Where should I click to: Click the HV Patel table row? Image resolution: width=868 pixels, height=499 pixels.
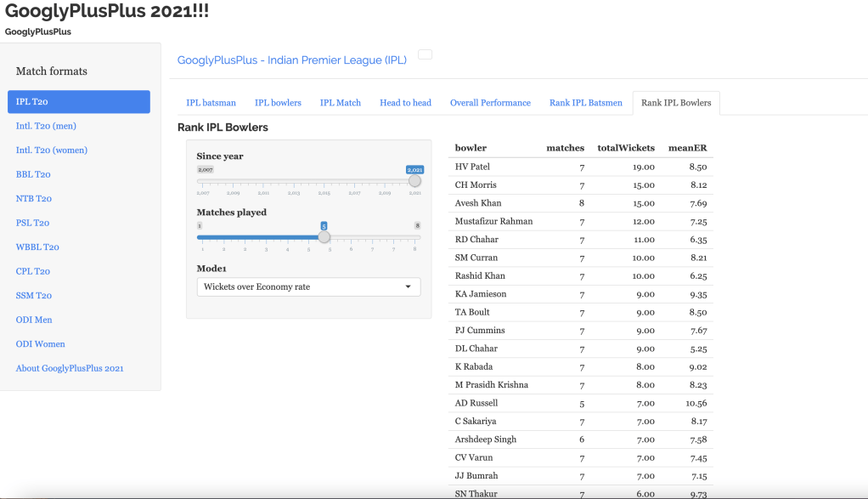[x=580, y=167]
